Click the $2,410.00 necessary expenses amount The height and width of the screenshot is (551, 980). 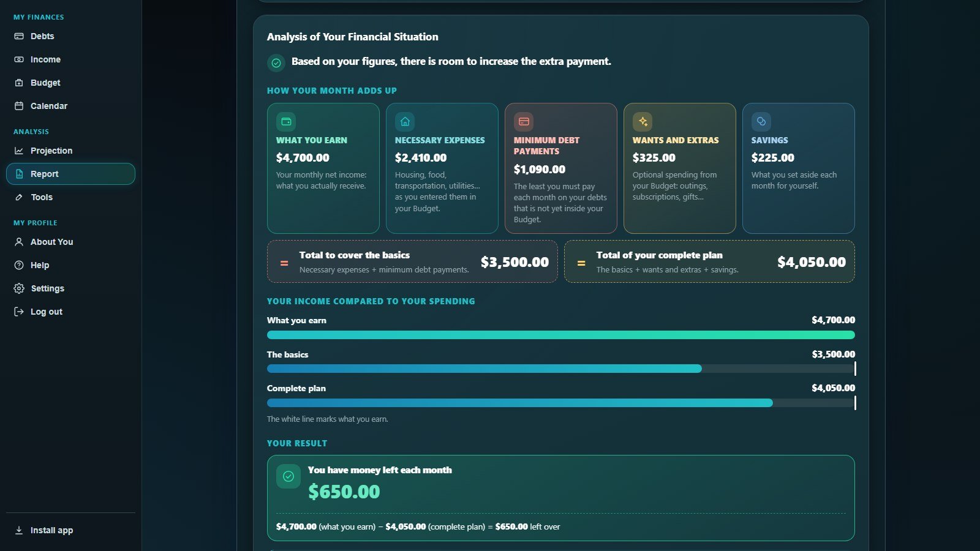point(421,158)
